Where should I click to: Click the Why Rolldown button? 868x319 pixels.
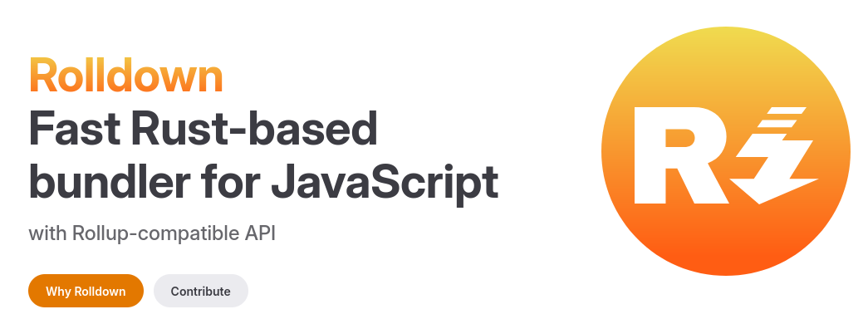click(86, 291)
